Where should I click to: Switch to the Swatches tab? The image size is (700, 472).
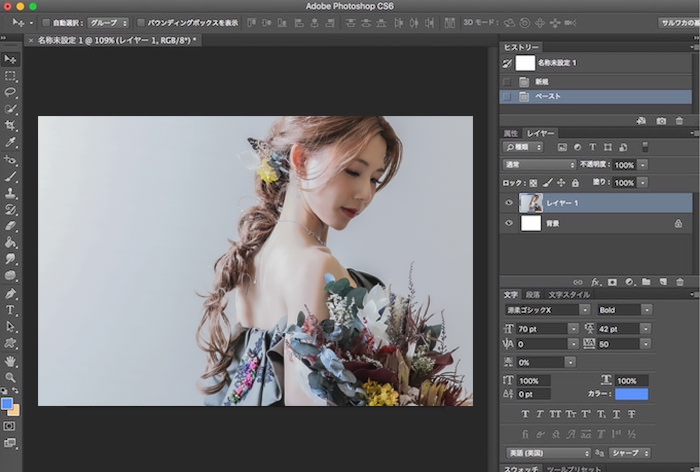pos(521,468)
